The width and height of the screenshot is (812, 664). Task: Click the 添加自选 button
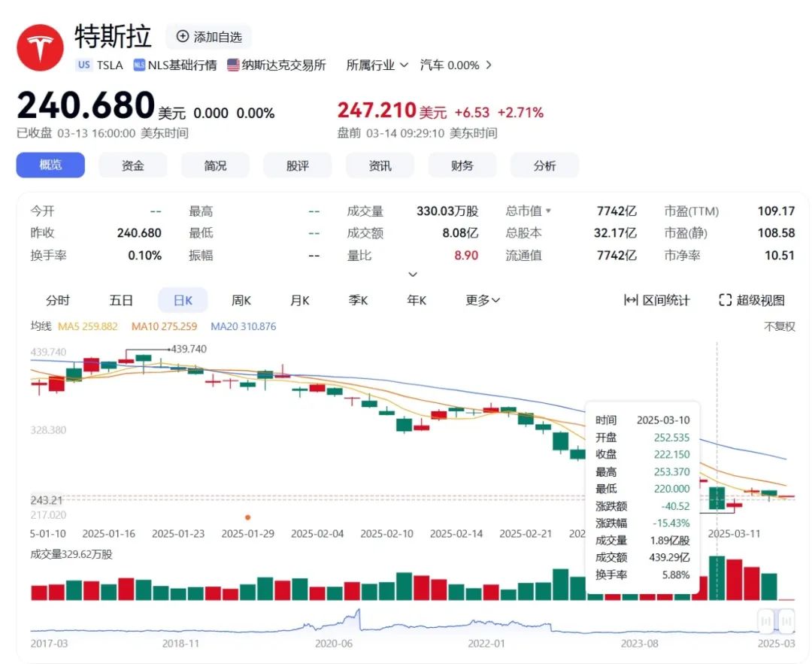pyautogui.click(x=209, y=36)
